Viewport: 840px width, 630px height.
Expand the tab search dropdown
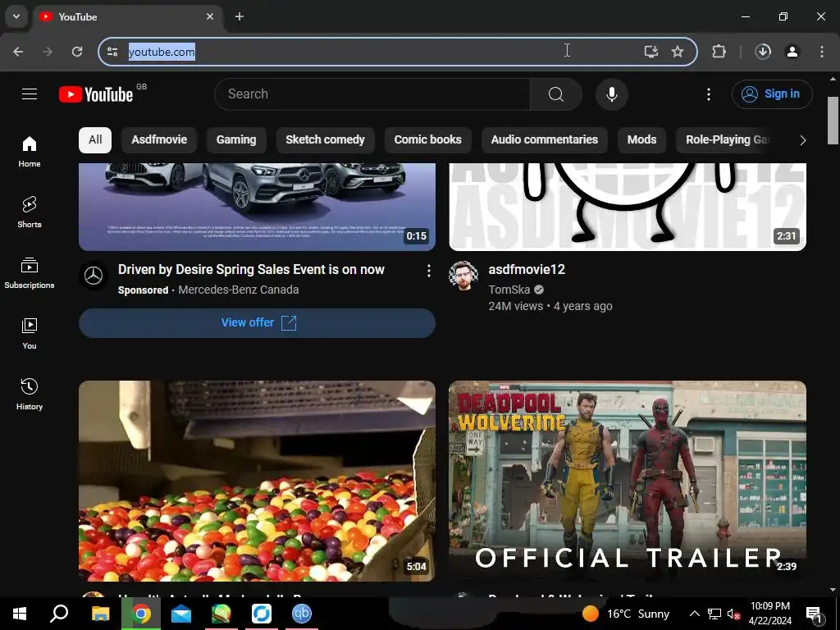pos(16,16)
